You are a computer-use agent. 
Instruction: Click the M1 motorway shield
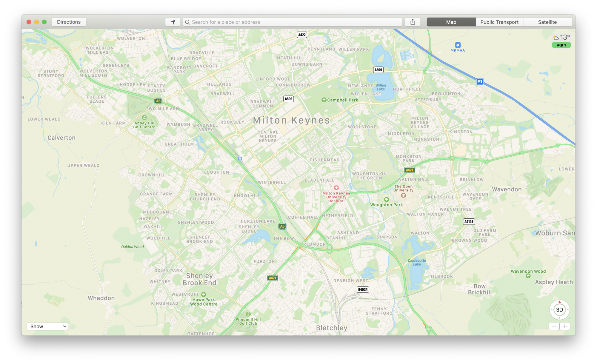[479, 81]
